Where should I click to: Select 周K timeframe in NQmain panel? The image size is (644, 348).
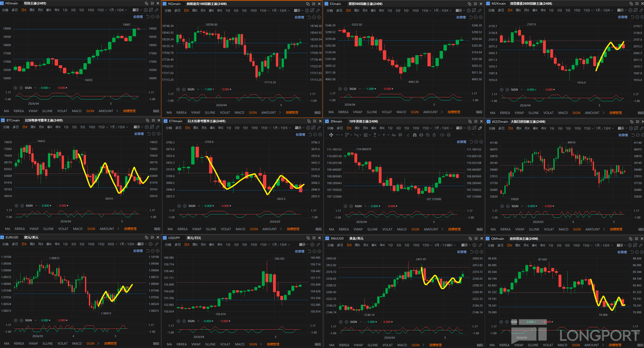195,11
